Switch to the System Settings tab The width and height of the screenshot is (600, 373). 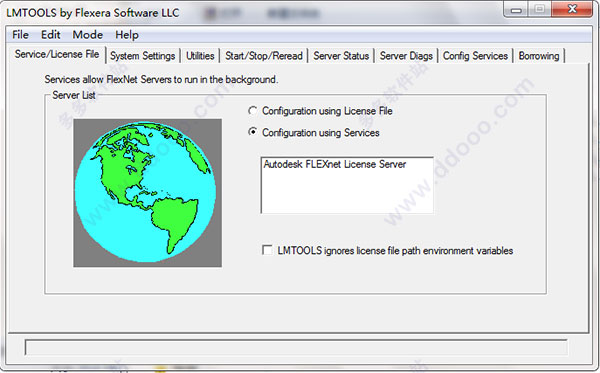(142, 56)
